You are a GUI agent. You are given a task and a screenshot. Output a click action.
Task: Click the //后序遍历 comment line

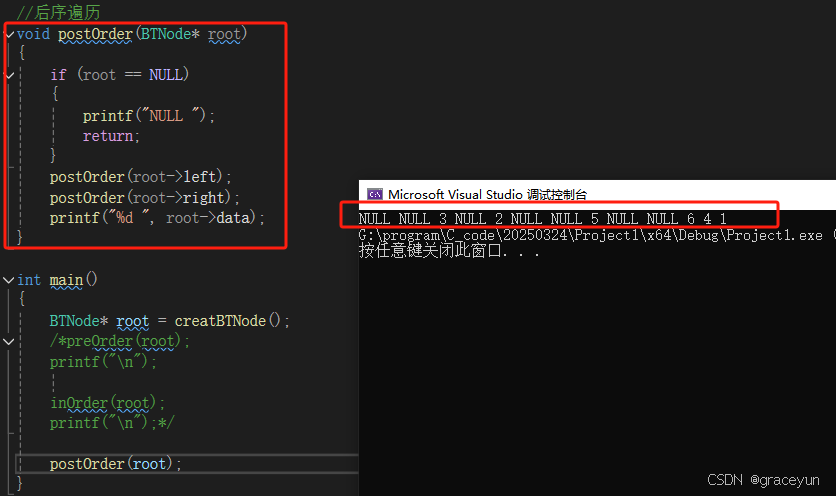point(58,12)
